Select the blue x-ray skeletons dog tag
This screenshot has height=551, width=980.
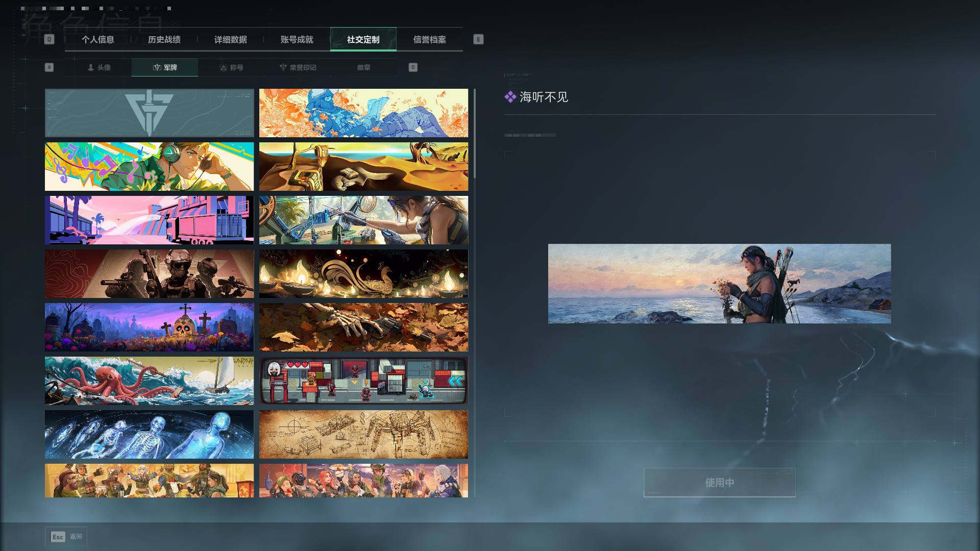click(149, 435)
